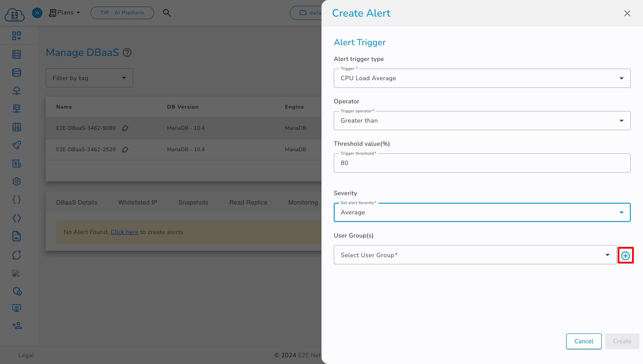
Task: Click the broken image sidebar icon
Action: tap(16, 273)
